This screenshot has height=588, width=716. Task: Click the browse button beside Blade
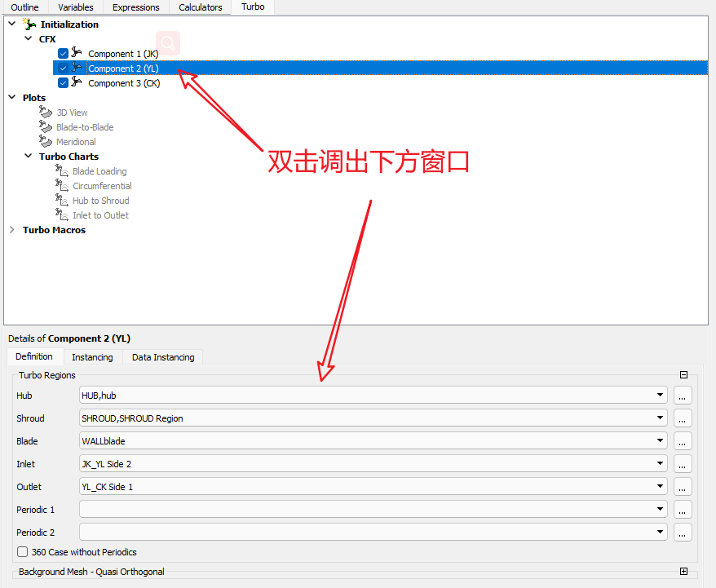tap(683, 441)
